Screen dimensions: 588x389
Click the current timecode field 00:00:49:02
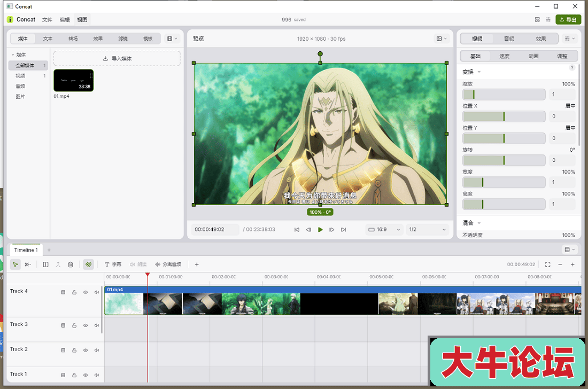pyautogui.click(x=215, y=229)
